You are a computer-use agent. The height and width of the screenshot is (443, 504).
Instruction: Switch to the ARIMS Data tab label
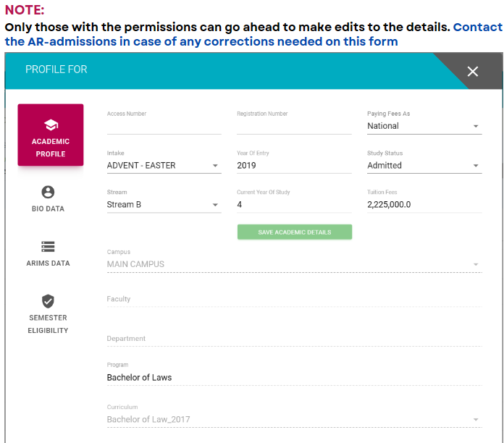[x=48, y=263]
